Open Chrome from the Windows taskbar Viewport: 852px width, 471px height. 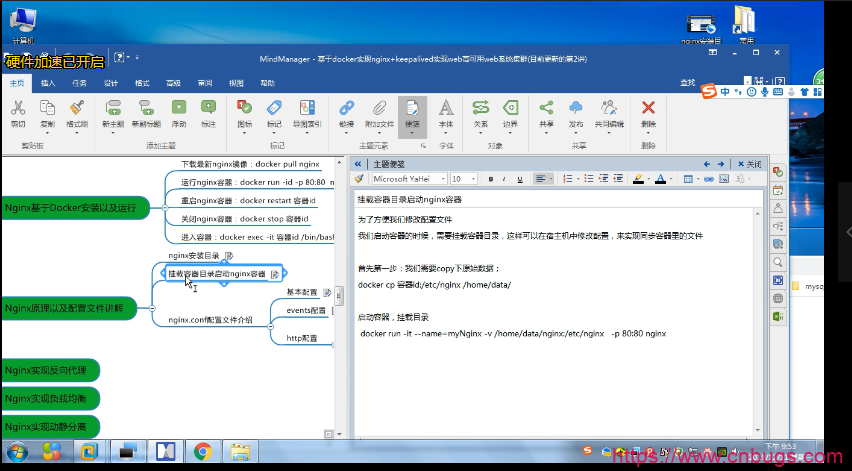(202, 452)
